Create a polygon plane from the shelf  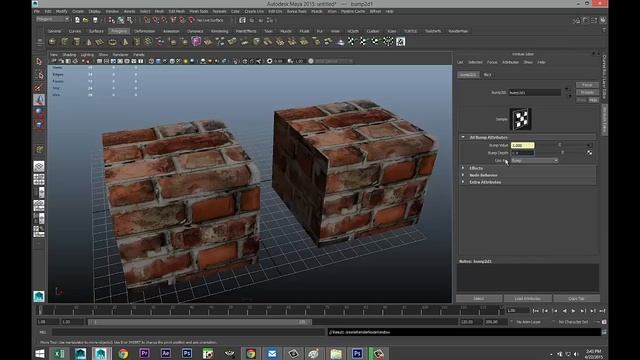click(x=100, y=42)
